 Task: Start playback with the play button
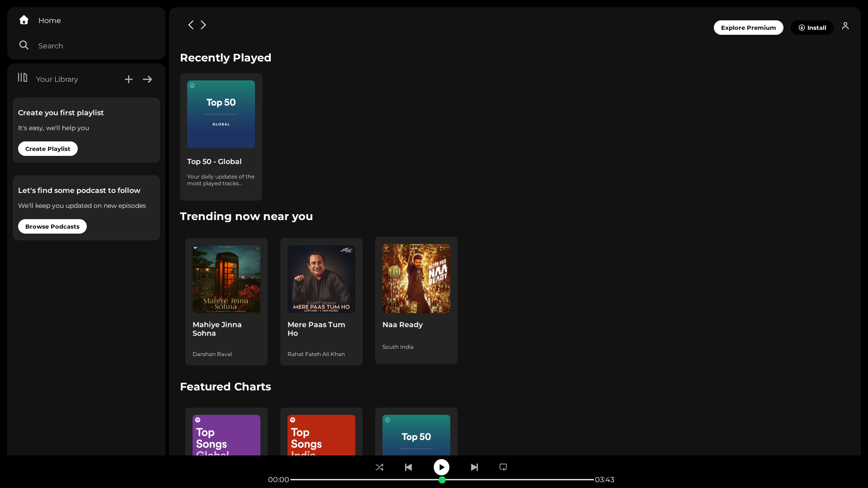pos(442,467)
